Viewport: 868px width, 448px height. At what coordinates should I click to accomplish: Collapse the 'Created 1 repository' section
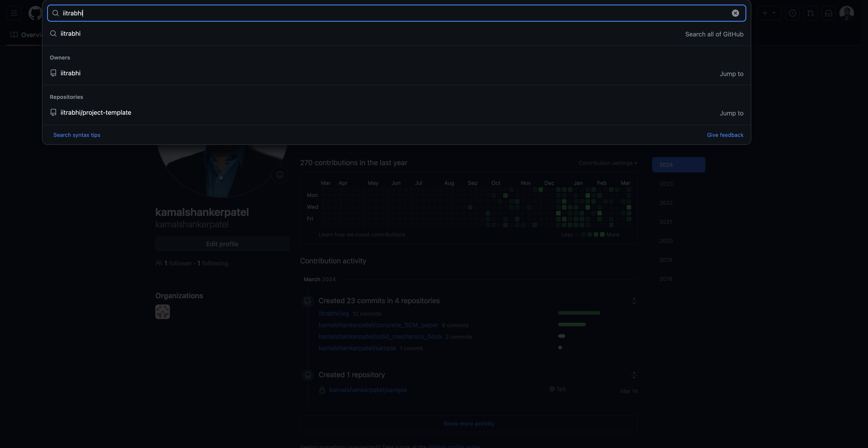click(634, 375)
